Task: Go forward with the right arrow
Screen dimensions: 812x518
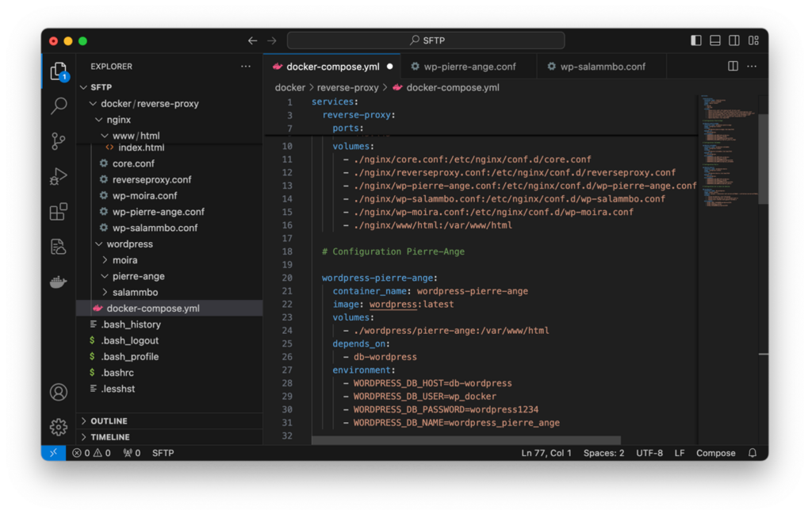Action: point(272,40)
